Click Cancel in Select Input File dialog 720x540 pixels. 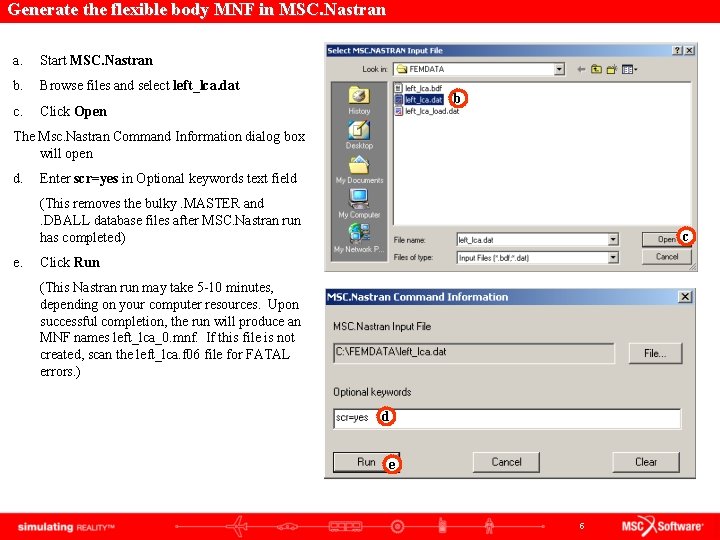click(x=667, y=256)
